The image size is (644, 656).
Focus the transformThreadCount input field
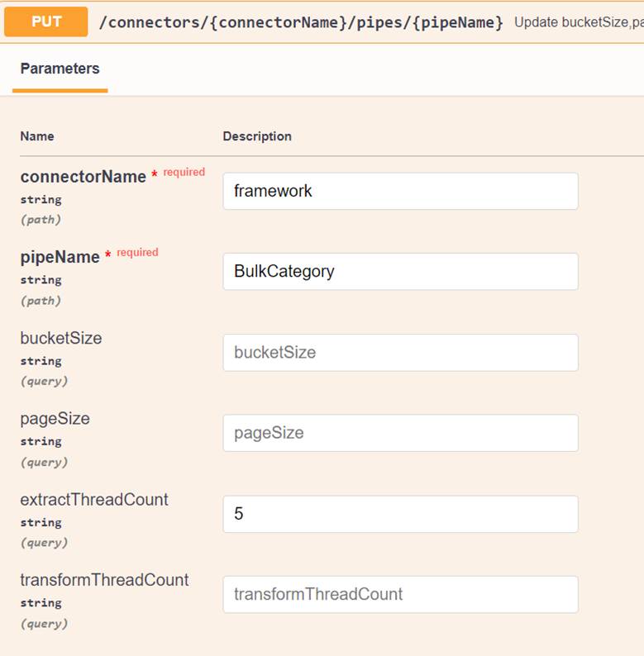click(x=401, y=595)
